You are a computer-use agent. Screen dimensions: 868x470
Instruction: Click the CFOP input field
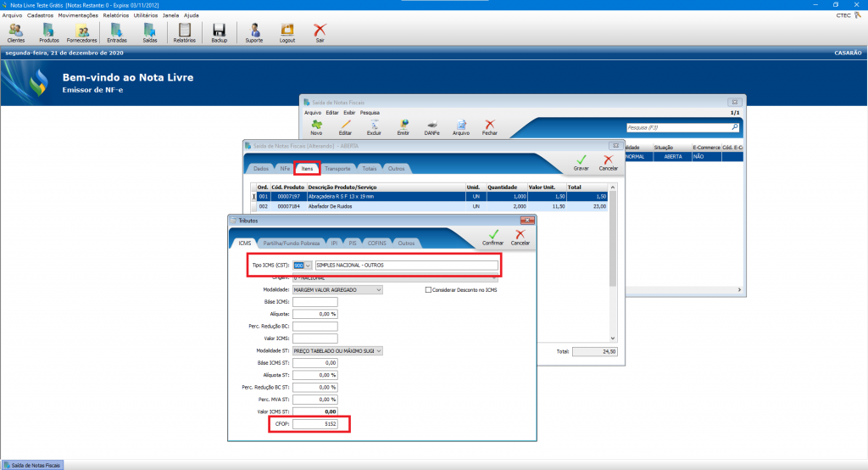pos(314,423)
